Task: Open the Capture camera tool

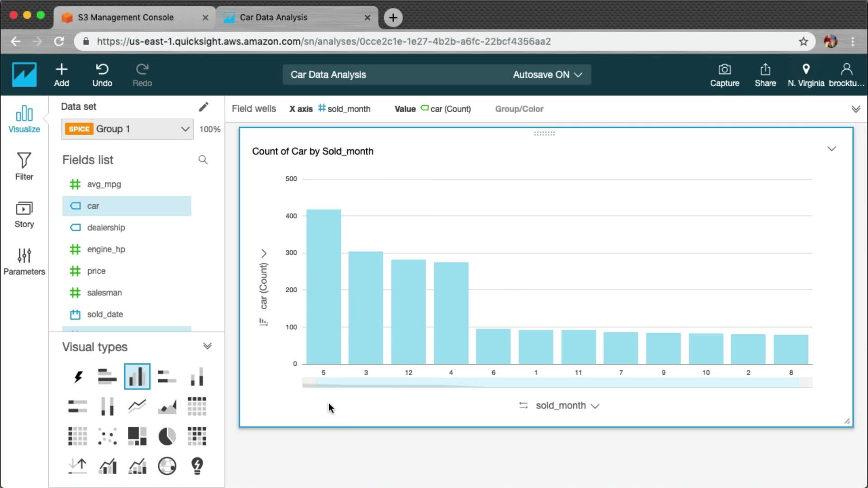Action: tap(724, 75)
